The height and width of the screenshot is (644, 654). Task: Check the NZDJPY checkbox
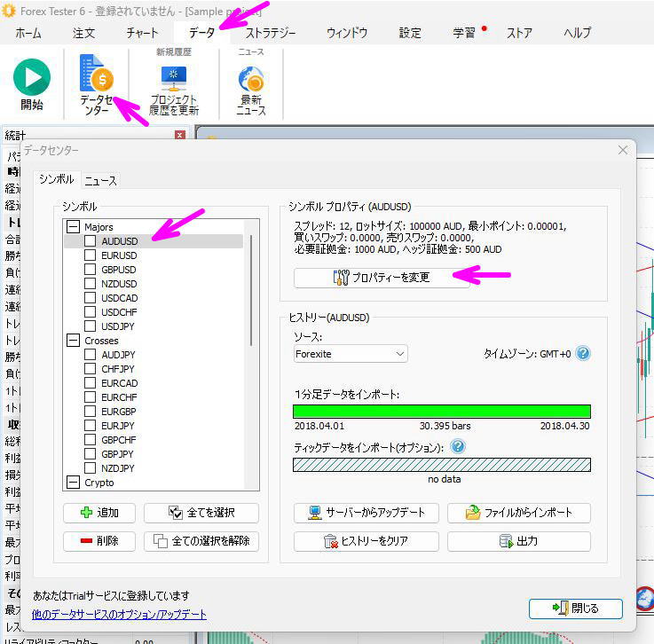[91, 467]
